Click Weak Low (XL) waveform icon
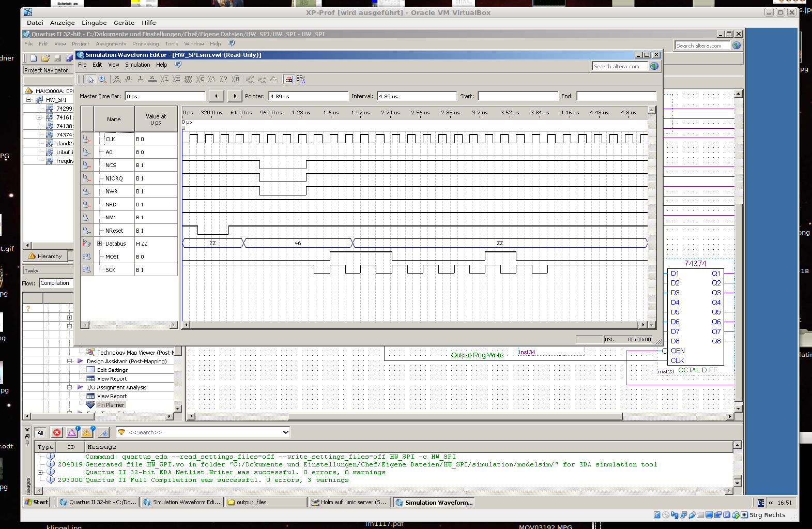 (164, 79)
